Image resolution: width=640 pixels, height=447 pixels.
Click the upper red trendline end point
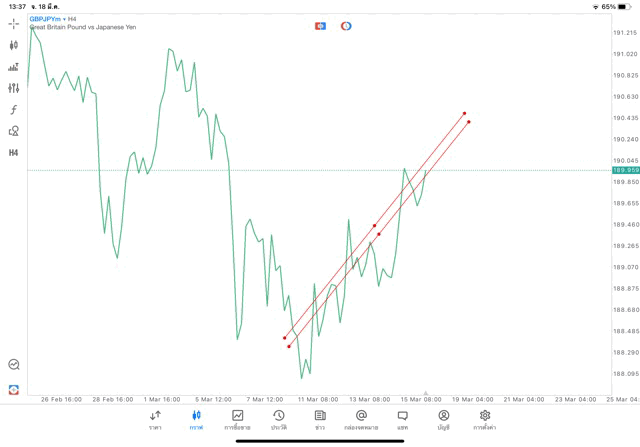pyautogui.click(x=464, y=114)
